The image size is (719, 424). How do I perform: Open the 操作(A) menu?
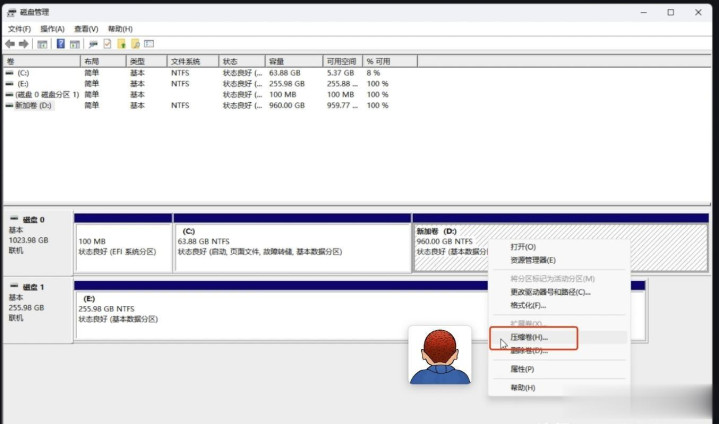[x=52, y=29]
